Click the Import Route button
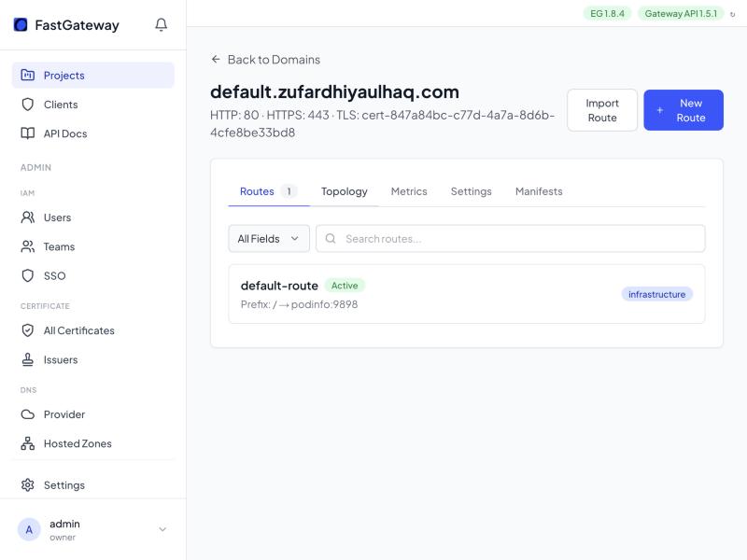This screenshot has height=560, width=747. pyautogui.click(x=602, y=110)
